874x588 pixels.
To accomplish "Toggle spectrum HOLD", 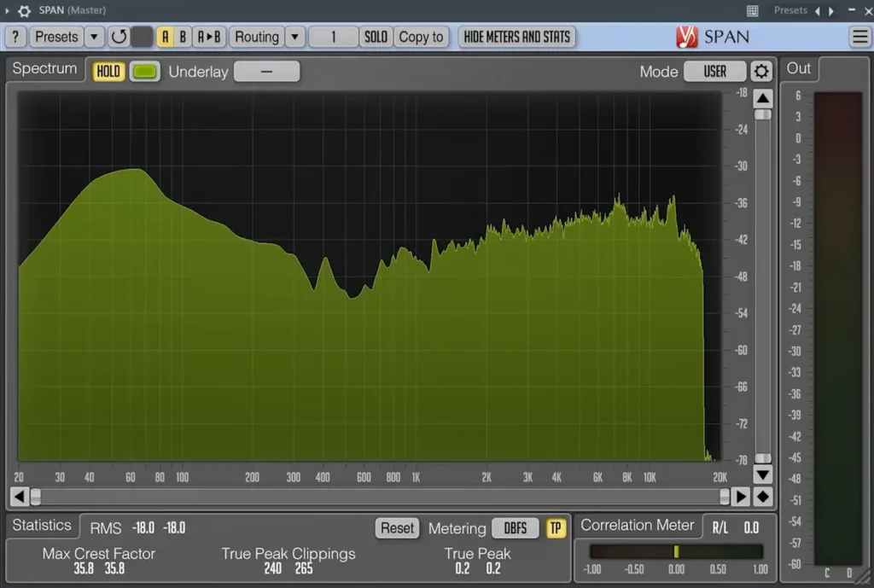I will click(x=108, y=72).
